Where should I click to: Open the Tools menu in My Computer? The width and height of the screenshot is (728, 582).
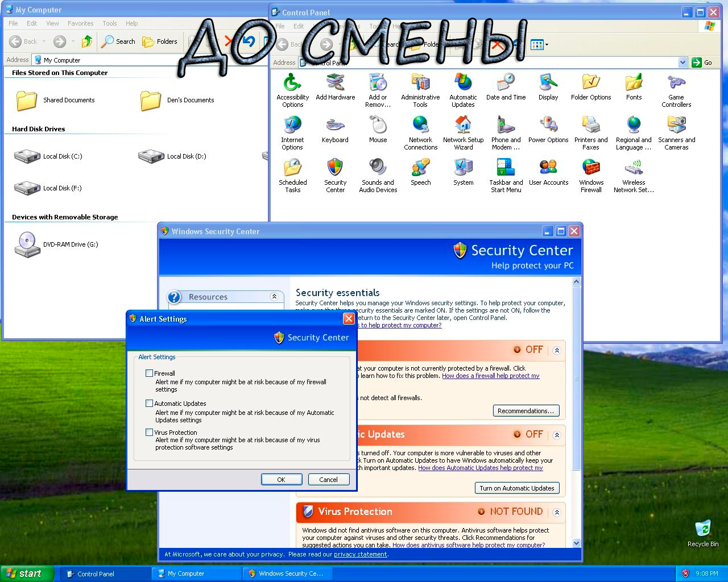(110, 23)
